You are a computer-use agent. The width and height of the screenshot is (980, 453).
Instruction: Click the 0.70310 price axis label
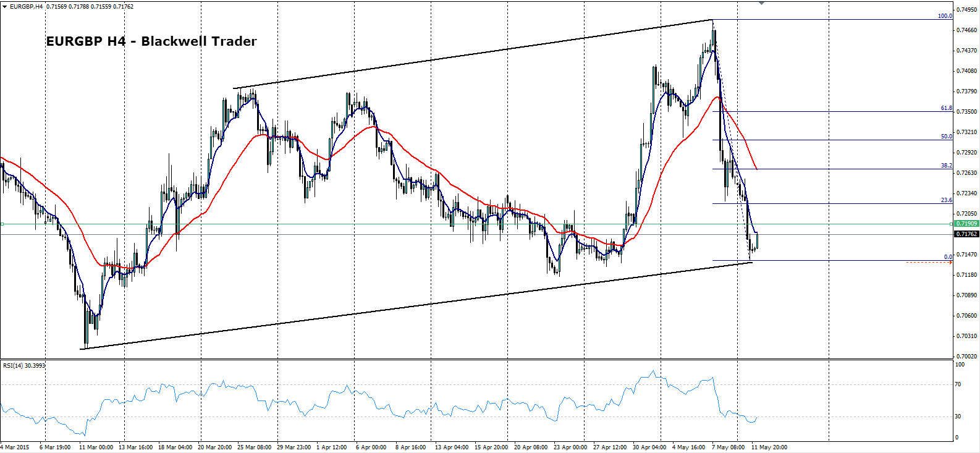(967, 336)
